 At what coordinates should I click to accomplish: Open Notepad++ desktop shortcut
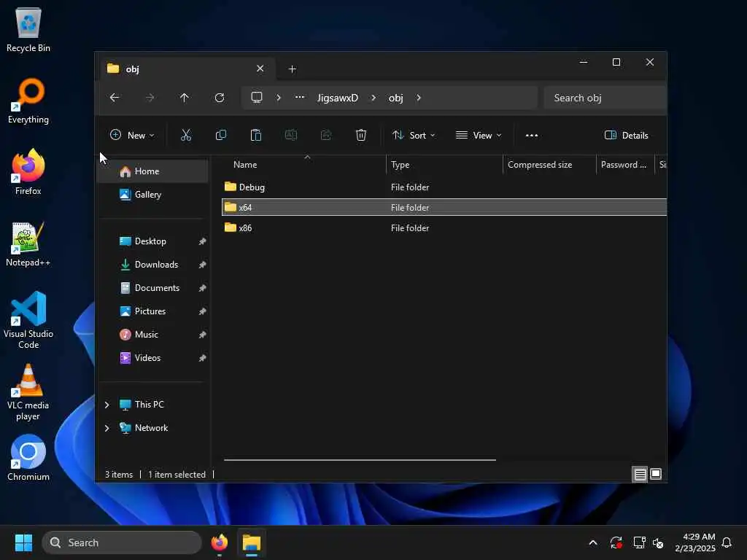click(x=28, y=244)
